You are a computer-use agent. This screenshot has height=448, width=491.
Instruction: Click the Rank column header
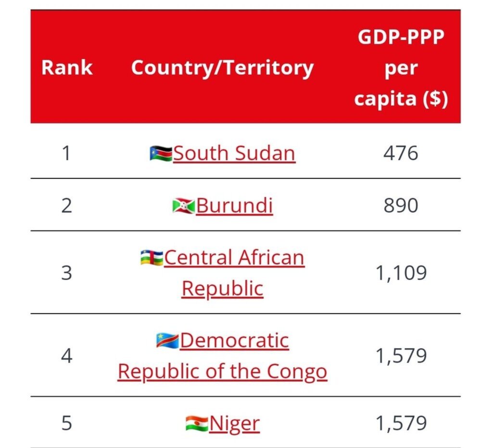(x=67, y=68)
